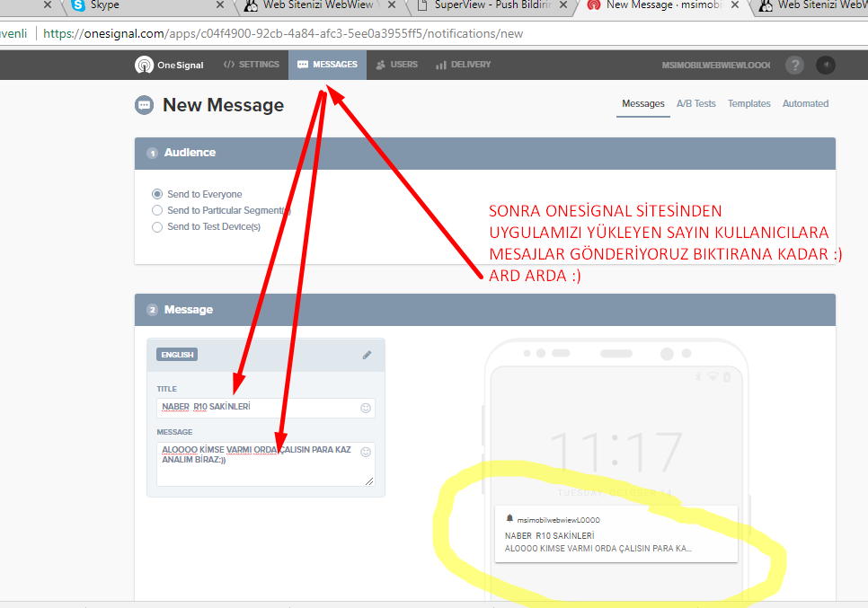This screenshot has width=868, height=608.
Task: Switch to the A/B Tests tab
Action: [x=695, y=103]
